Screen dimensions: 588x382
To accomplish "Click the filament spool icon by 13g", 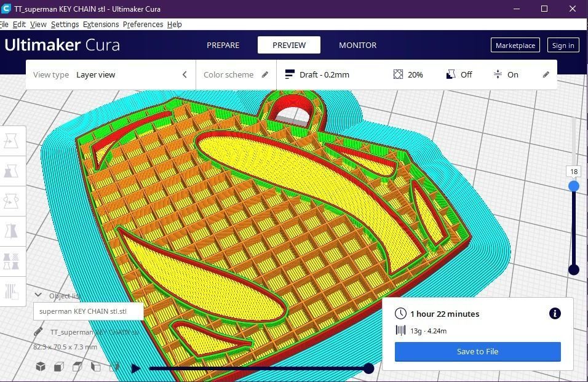I will click(400, 330).
